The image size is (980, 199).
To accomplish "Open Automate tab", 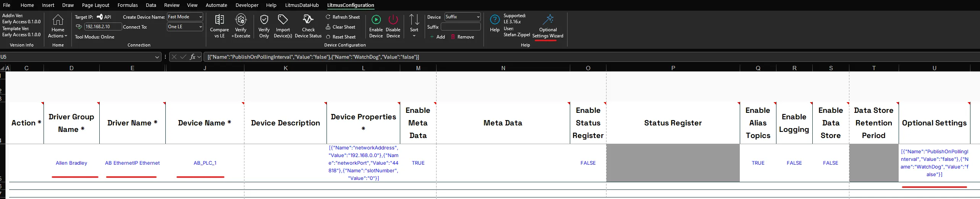I will [216, 5].
